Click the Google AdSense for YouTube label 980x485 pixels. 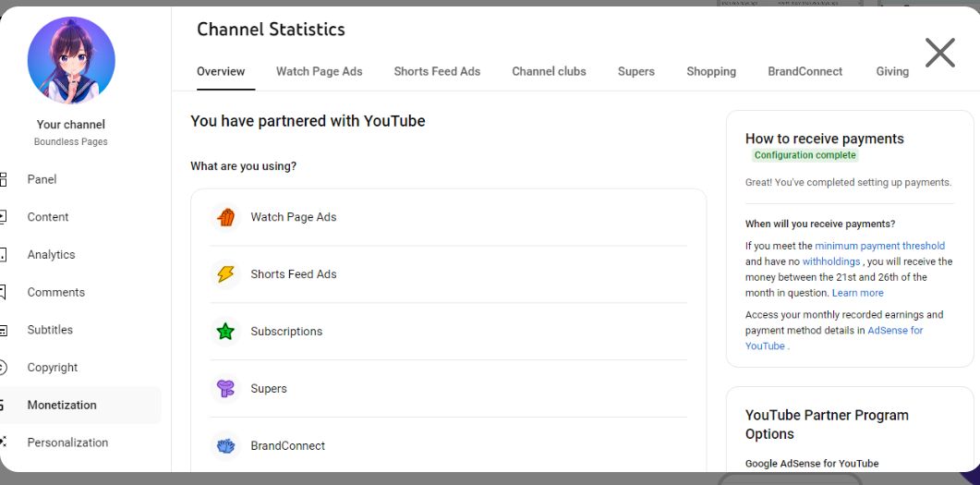(812, 463)
